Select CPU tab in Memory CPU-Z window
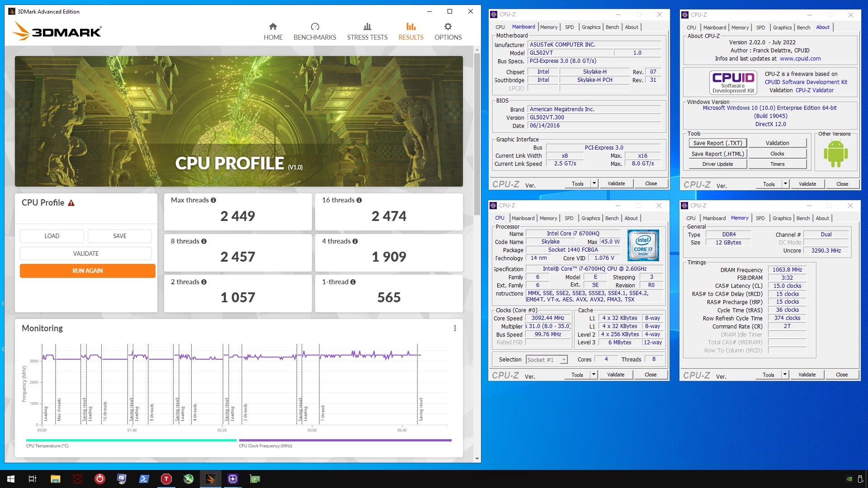The image size is (868, 488). (691, 218)
